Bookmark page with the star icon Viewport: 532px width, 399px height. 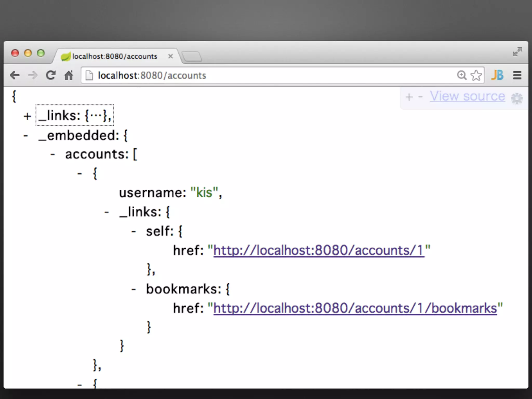coord(476,76)
